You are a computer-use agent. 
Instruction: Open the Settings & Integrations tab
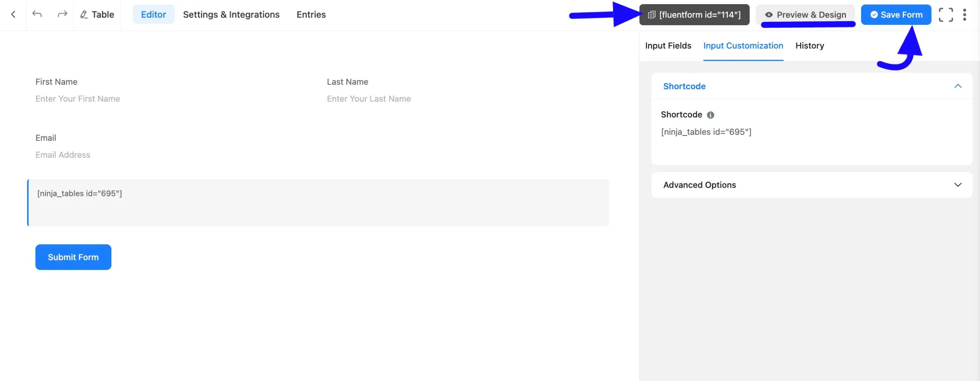(x=231, y=15)
